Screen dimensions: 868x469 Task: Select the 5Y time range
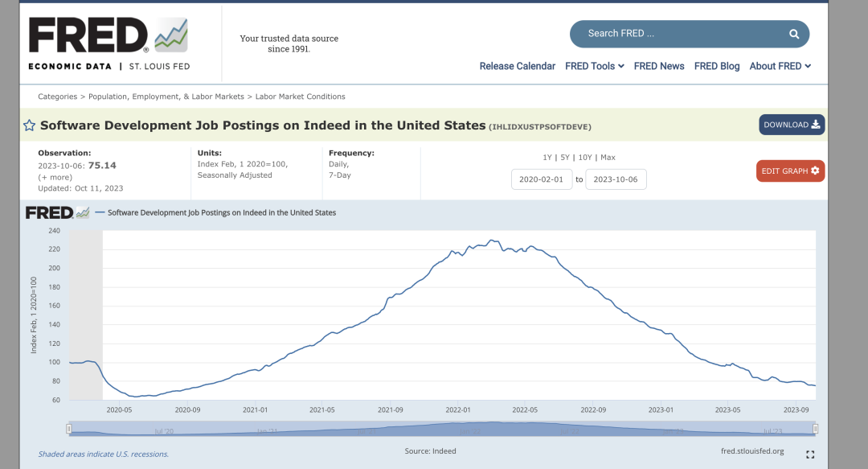[x=565, y=158]
